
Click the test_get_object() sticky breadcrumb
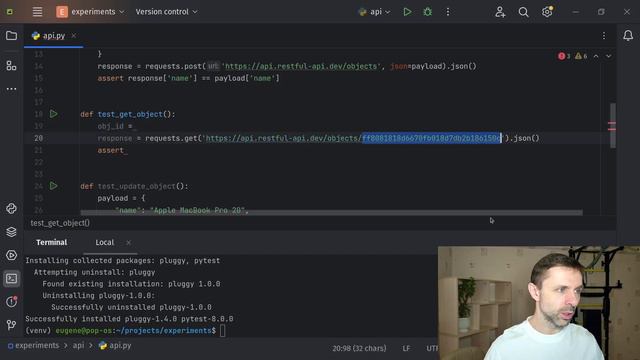(60, 223)
